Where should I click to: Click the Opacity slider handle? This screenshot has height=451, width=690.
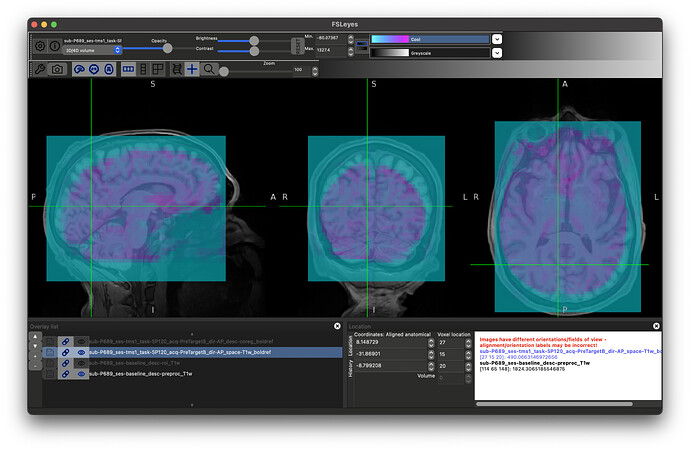pos(167,48)
